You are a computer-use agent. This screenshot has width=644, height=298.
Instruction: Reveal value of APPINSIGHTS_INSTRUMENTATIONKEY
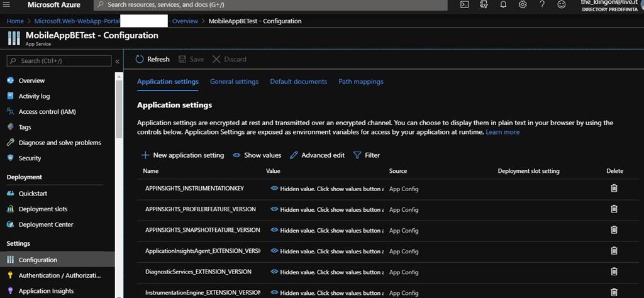coord(274,189)
